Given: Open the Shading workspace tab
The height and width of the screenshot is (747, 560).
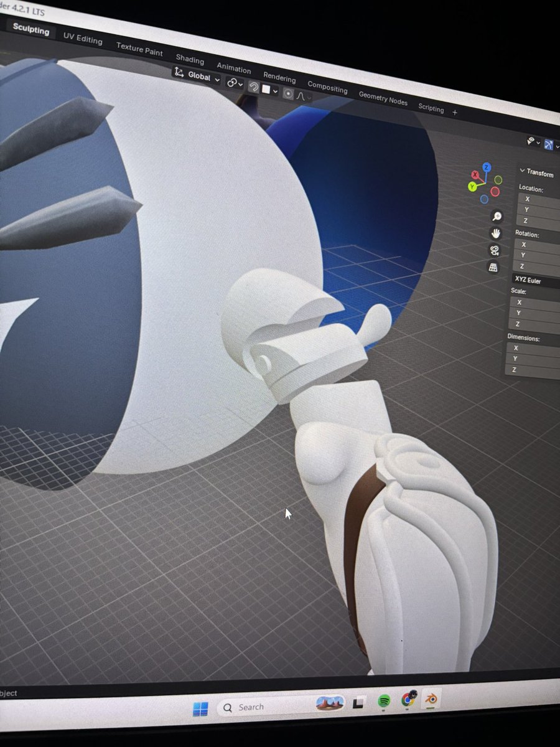Looking at the screenshot, I should tap(190, 60).
